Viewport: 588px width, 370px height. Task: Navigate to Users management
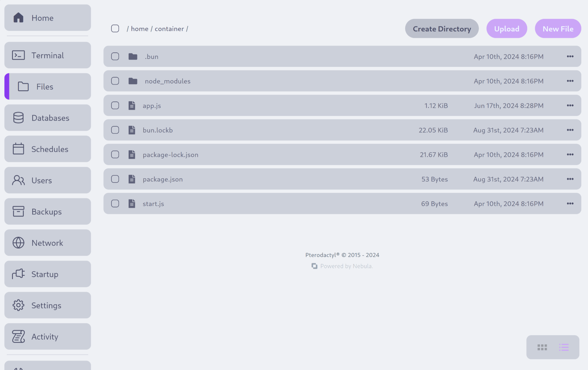pyautogui.click(x=47, y=180)
